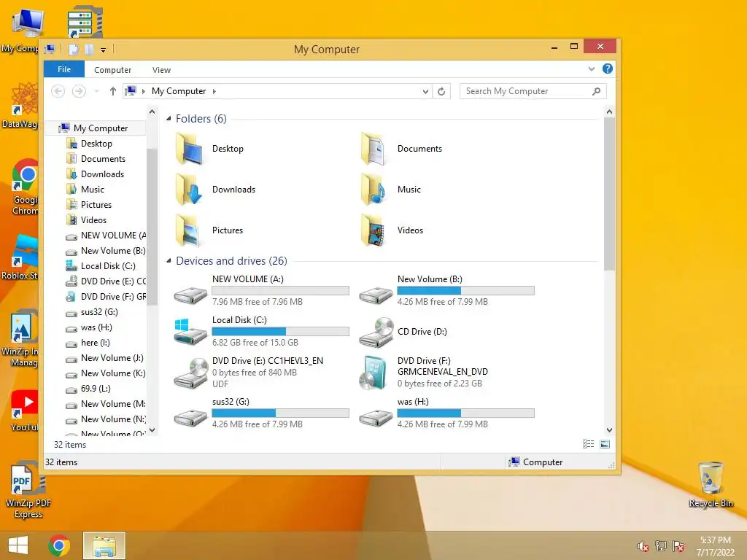This screenshot has height=560, width=747.
Task: Select Desktop in navigation tree
Action: point(96,144)
